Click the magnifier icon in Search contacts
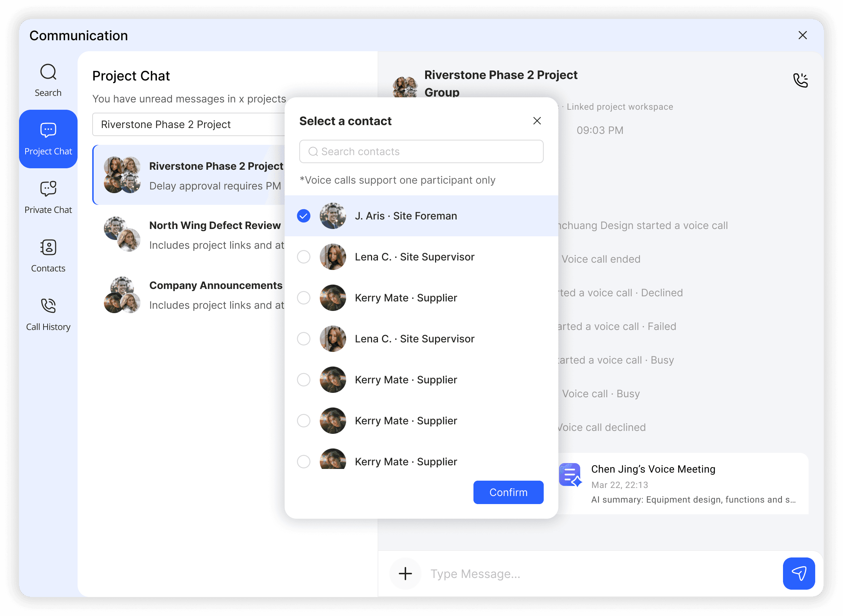The width and height of the screenshot is (843, 616). [313, 151]
